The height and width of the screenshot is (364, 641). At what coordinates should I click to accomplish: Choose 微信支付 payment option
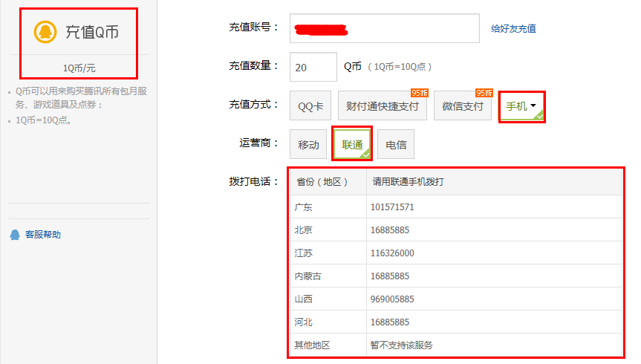coord(462,106)
